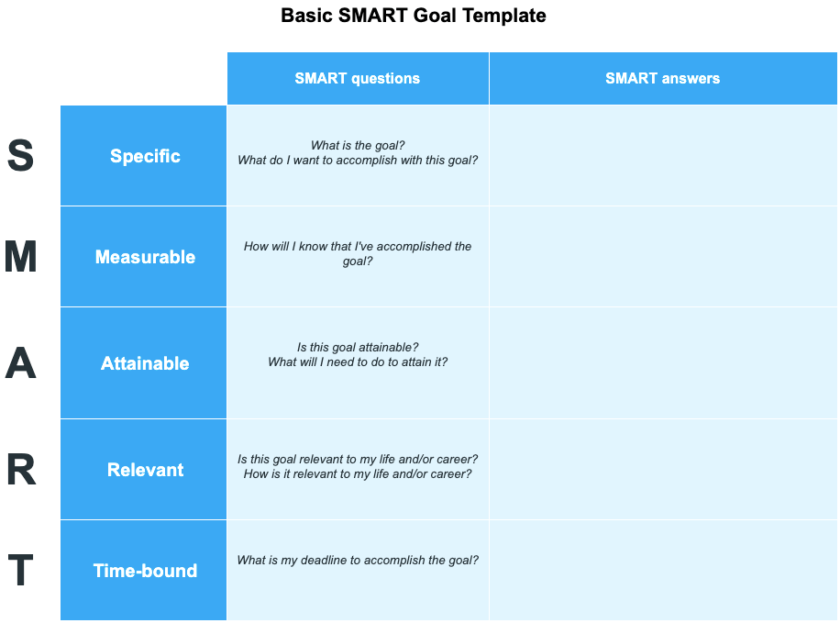The image size is (840, 623).
Task: Select the Relevant label cell
Action: (144, 469)
